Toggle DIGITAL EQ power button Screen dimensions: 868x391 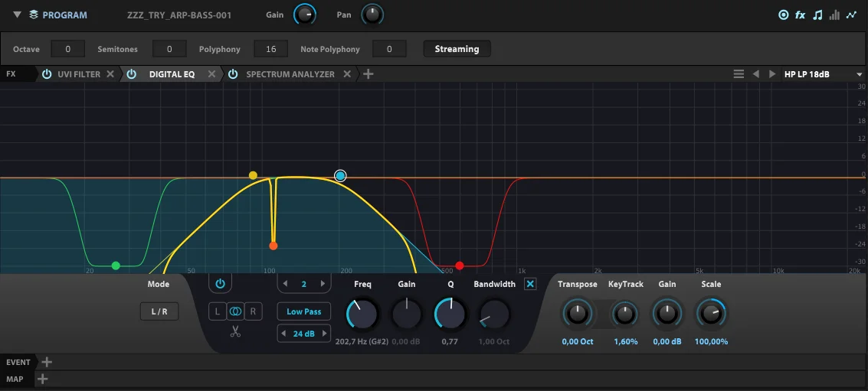coord(131,73)
